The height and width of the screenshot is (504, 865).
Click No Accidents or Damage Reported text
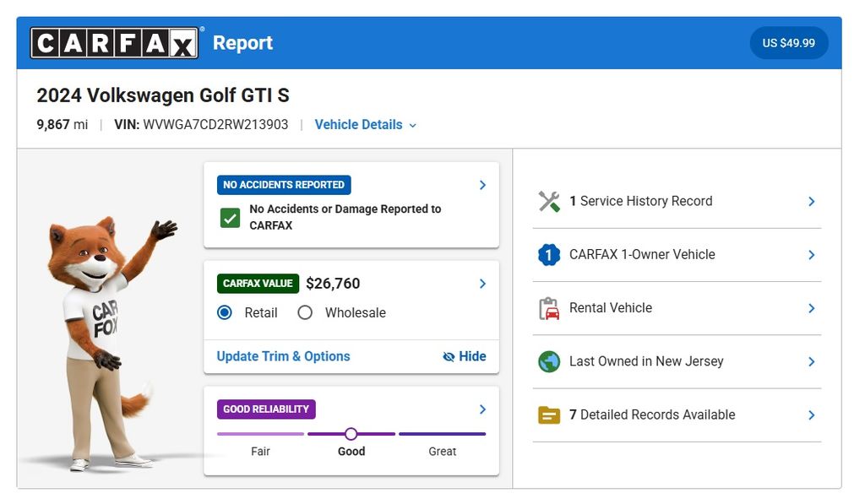[x=345, y=217]
